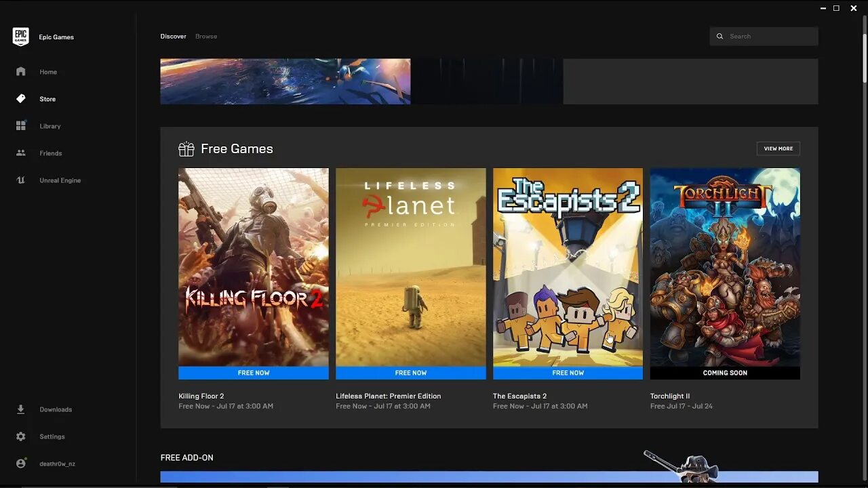The height and width of the screenshot is (488, 868).
Task: Click FREE NOW under Killing Floor 2
Action: (254, 373)
